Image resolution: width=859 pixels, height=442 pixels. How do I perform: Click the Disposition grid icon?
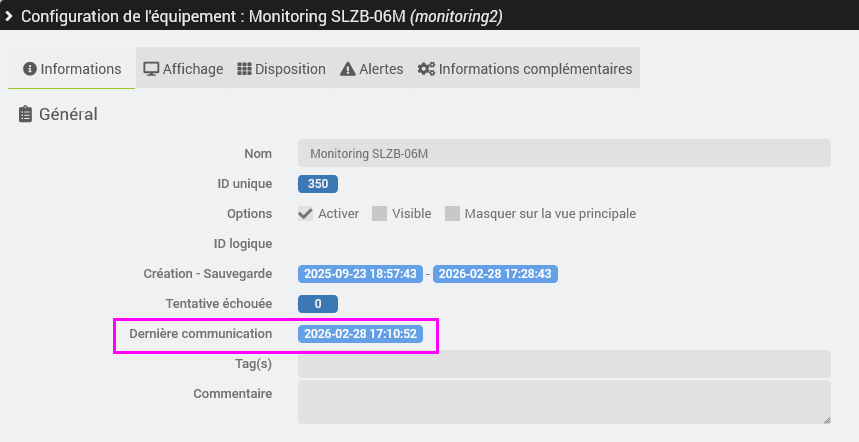244,69
